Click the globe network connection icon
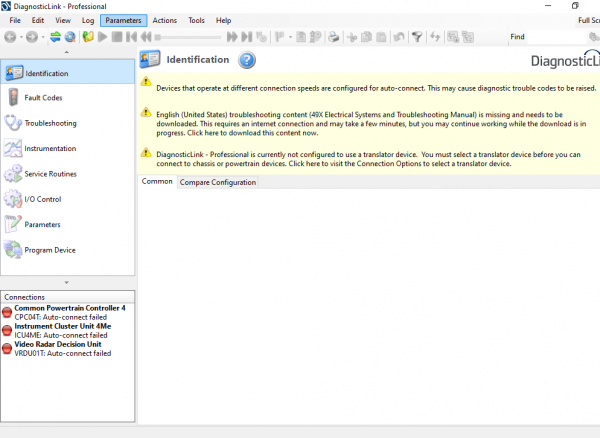The width and height of the screenshot is (600, 438). (70, 37)
